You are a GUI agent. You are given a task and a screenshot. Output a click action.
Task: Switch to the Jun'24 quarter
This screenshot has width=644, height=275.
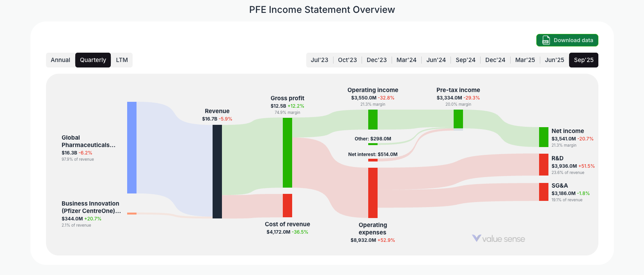[436, 60]
